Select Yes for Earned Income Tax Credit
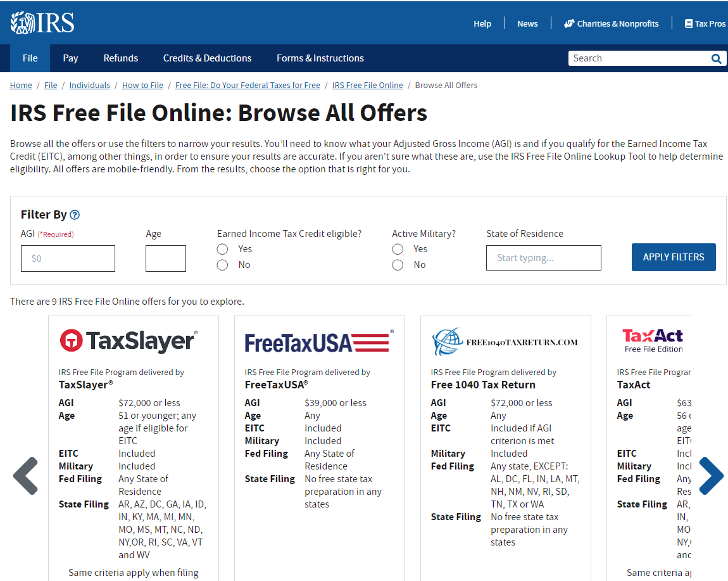728x581 pixels. tap(222, 249)
